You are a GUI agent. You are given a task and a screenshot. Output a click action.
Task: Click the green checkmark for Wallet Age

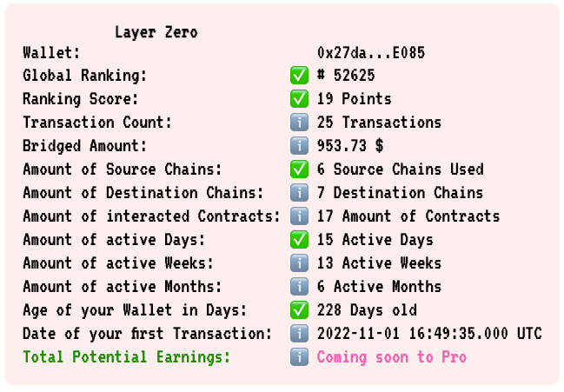coord(299,310)
